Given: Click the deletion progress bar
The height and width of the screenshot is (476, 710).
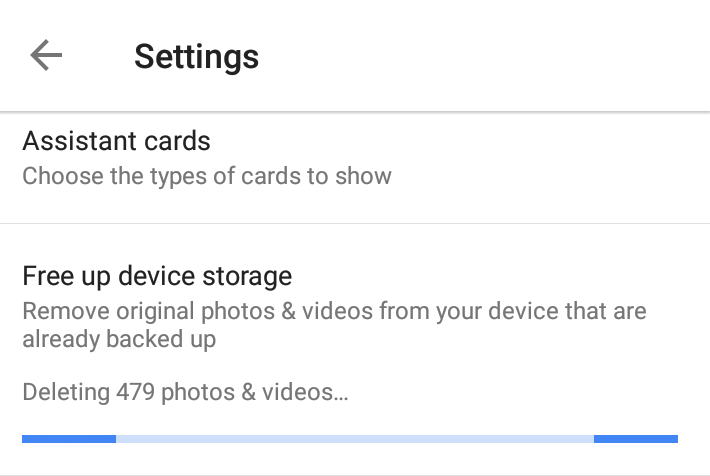Looking at the screenshot, I should pyautogui.click(x=350, y=438).
